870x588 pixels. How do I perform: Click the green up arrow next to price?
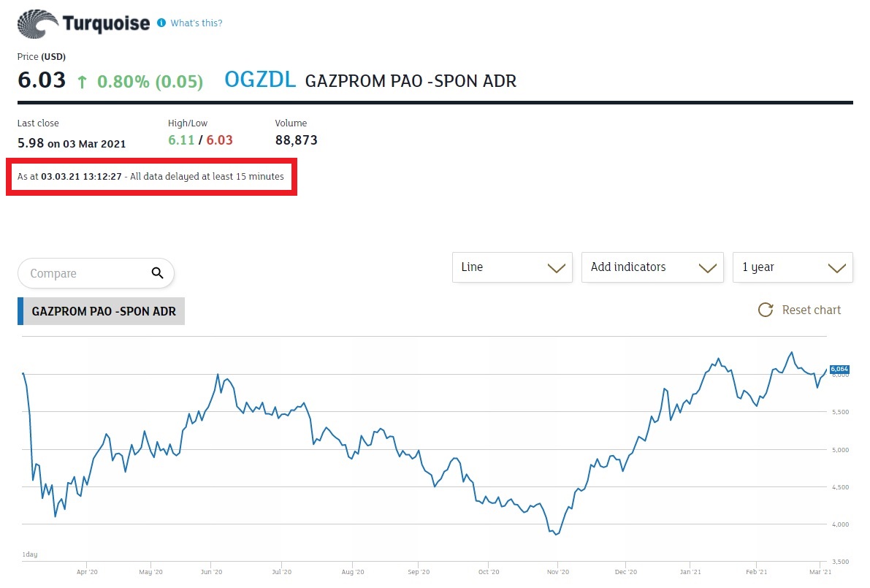tap(82, 82)
